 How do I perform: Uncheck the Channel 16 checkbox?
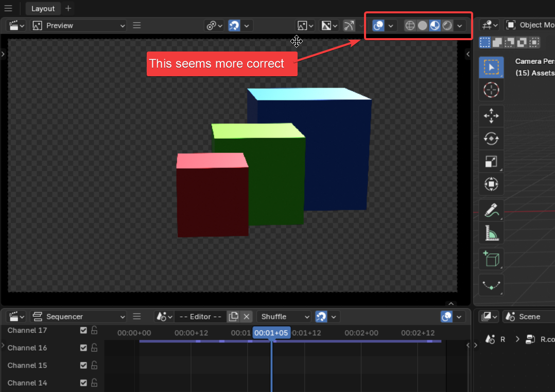pyautogui.click(x=83, y=348)
